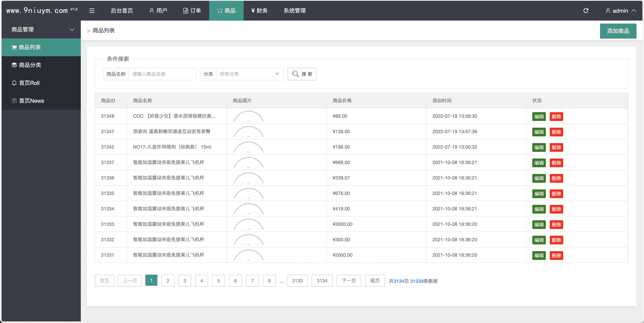Edit product 31345
The height and width of the screenshot is (323, 644).
tap(539, 147)
